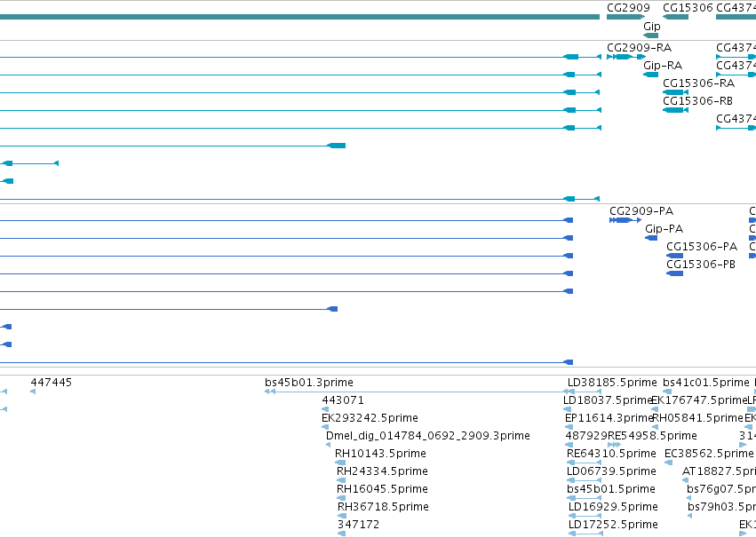Viewport: 756px width, 538px height.
Task: Select the LD18037.5prime EST label
Action: tap(608, 400)
